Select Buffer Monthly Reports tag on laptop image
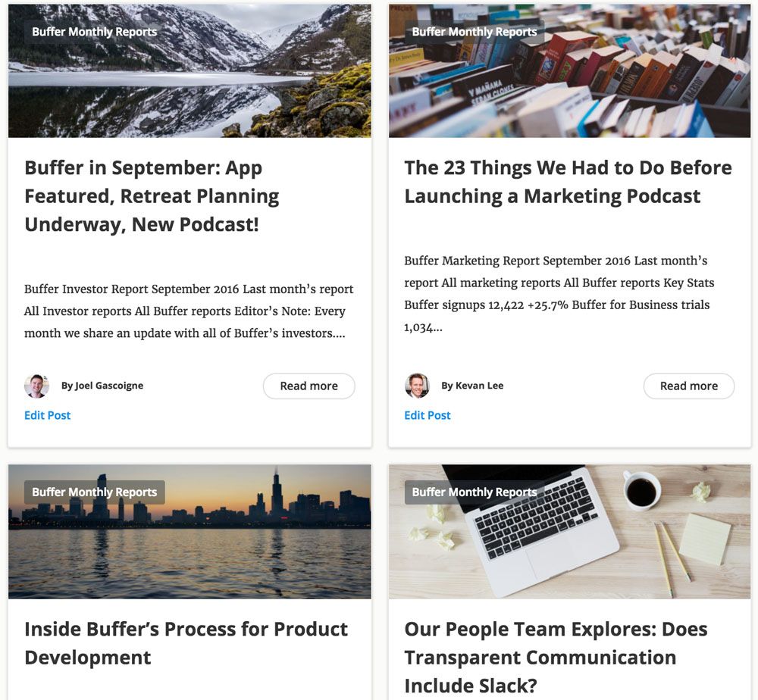The height and width of the screenshot is (700, 758). [x=475, y=492]
